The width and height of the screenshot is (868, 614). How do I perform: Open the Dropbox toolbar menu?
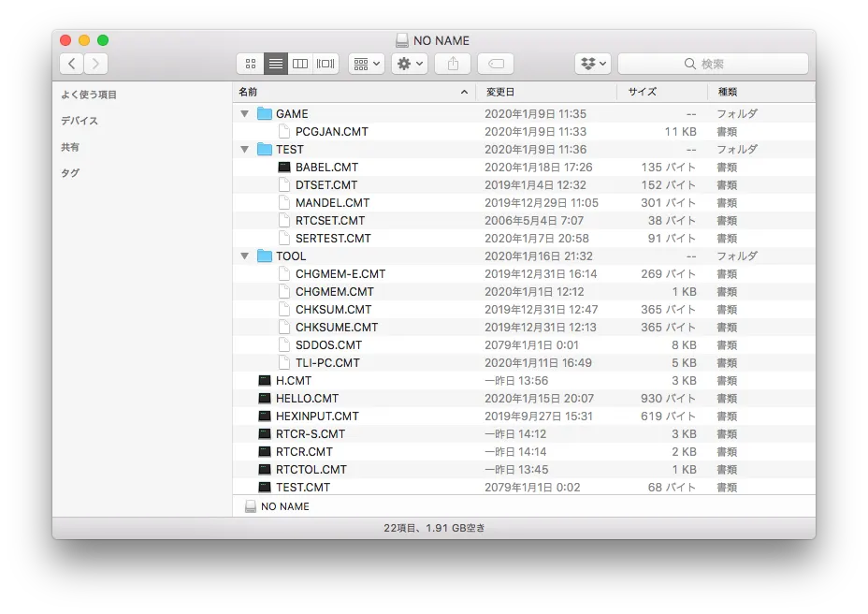pyautogui.click(x=593, y=64)
